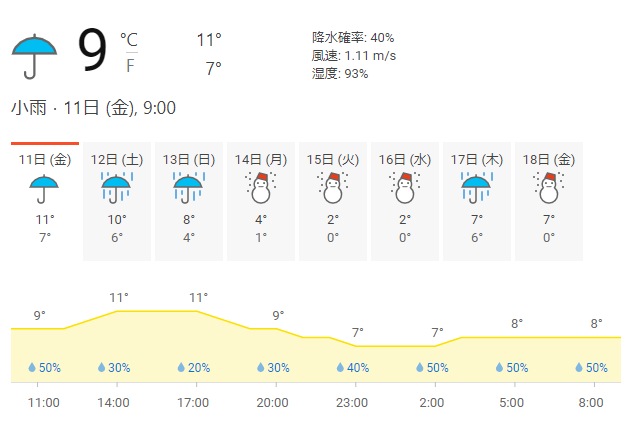The height and width of the screenshot is (429, 627).
Task: Click the 50% raindrop icon at 11:00
Action: pyautogui.click(x=32, y=367)
